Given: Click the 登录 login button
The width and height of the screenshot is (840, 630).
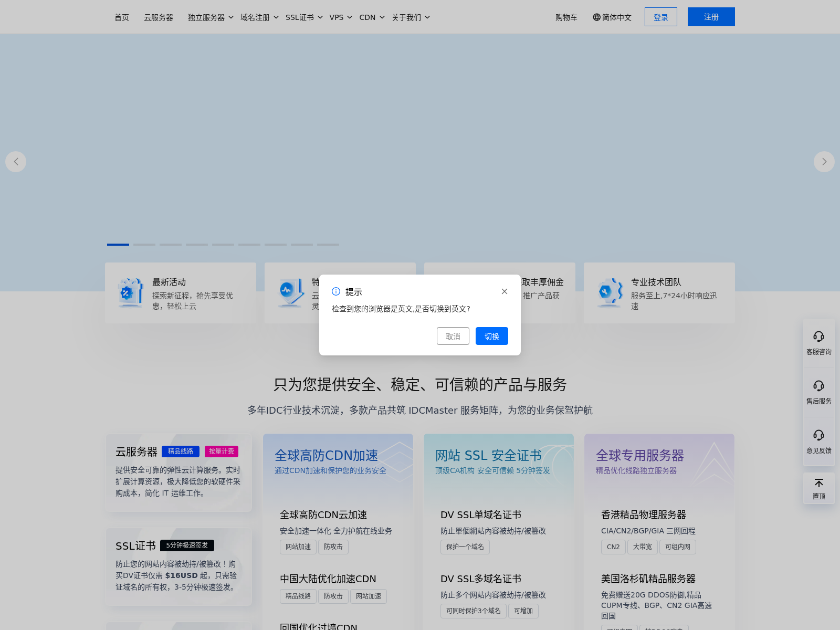Looking at the screenshot, I should [660, 17].
